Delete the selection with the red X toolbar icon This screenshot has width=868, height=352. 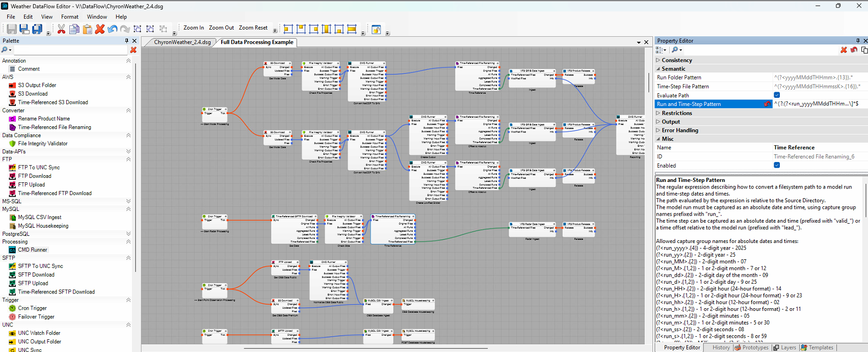(100, 29)
